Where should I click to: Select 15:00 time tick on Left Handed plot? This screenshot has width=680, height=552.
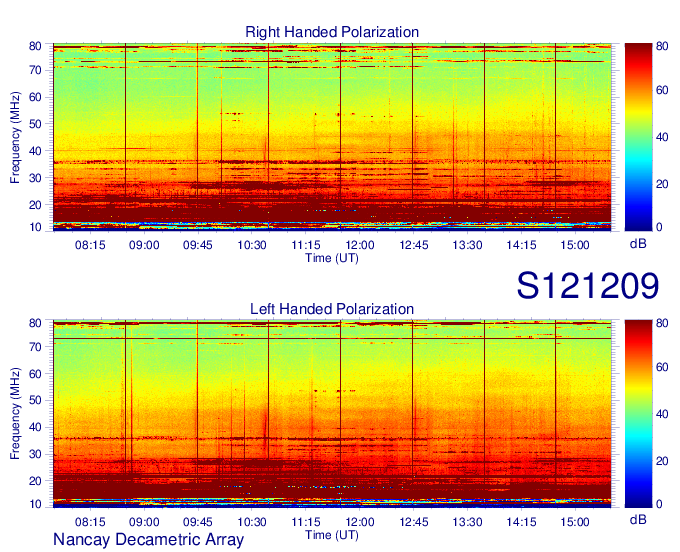575,522
